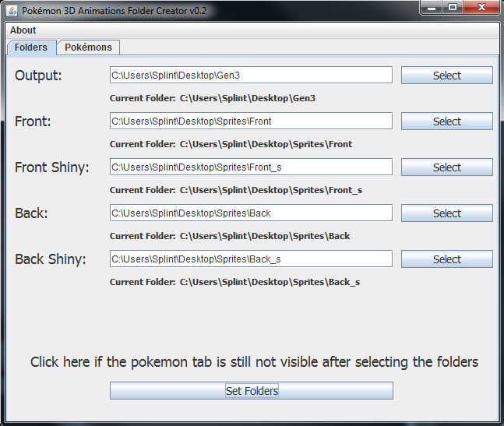Click the Output folder path field
Image resolution: width=504 pixels, height=426 pixels.
(250, 76)
